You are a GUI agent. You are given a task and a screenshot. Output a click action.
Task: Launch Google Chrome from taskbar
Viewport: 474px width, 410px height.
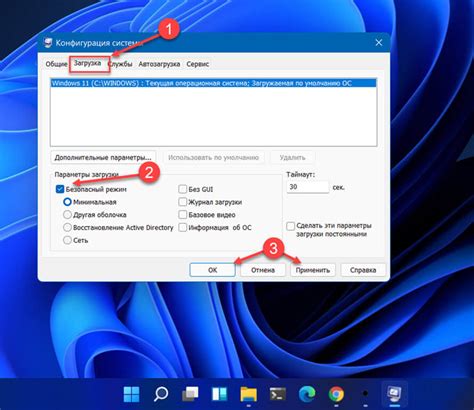(x=336, y=394)
